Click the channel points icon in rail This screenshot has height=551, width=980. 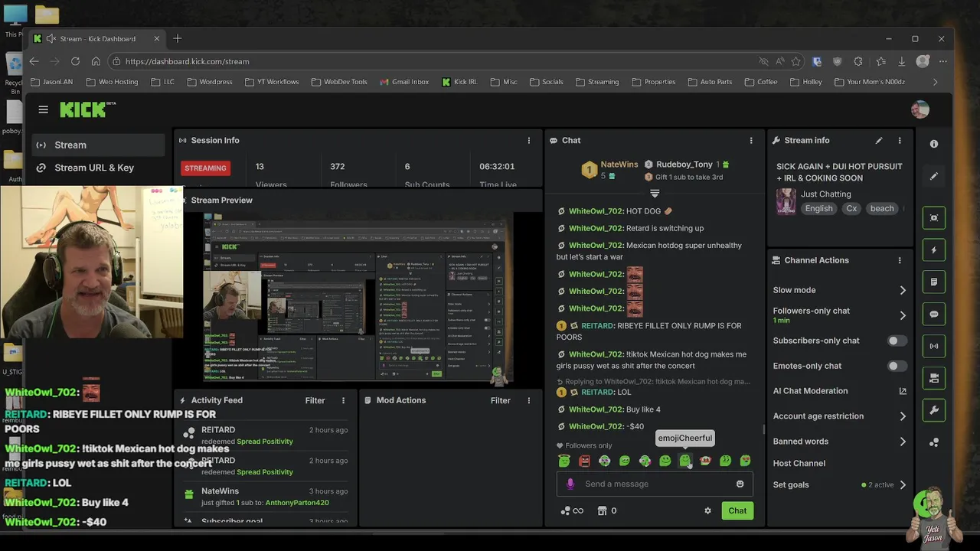click(x=934, y=442)
